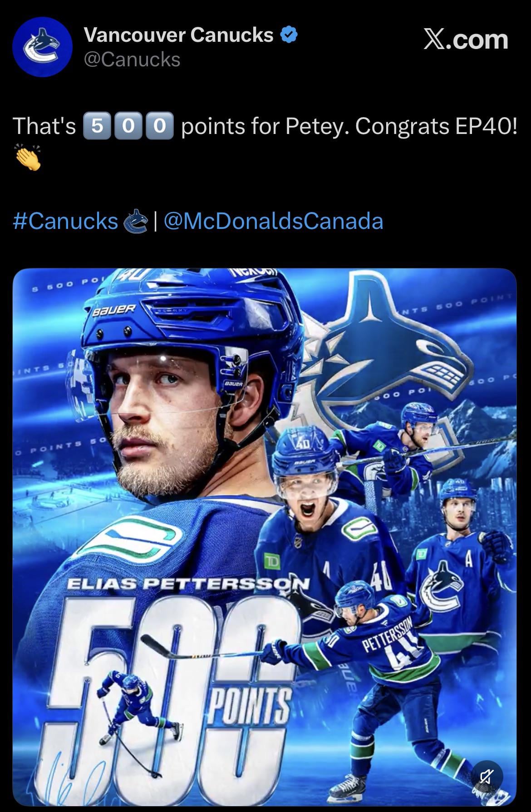
Task: Unmute the video with the speaker icon
Action: pos(485,778)
